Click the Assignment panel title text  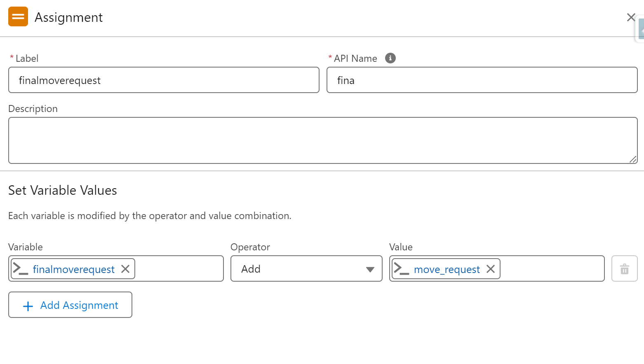click(68, 17)
